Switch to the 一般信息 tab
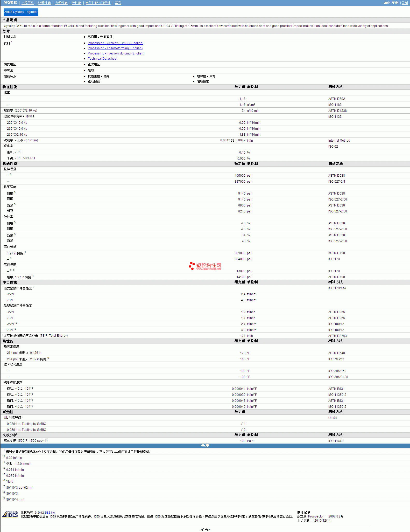This screenshot has width=410, height=532. (27, 3)
